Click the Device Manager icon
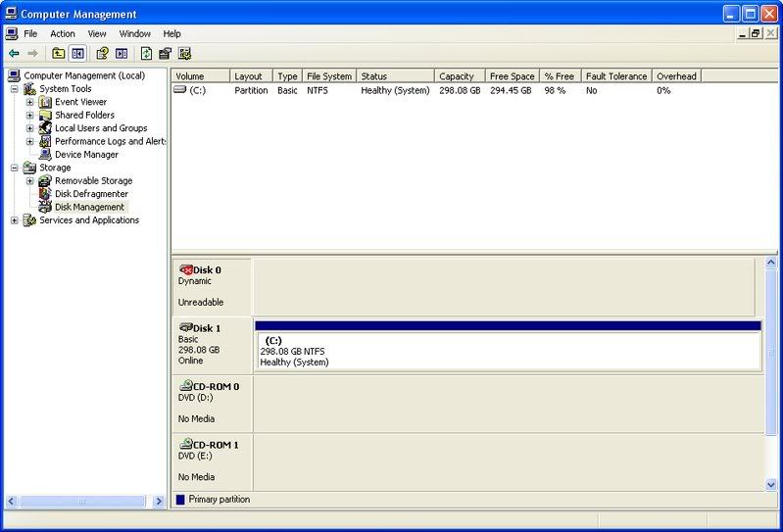This screenshot has height=532, width=783. 45,154
